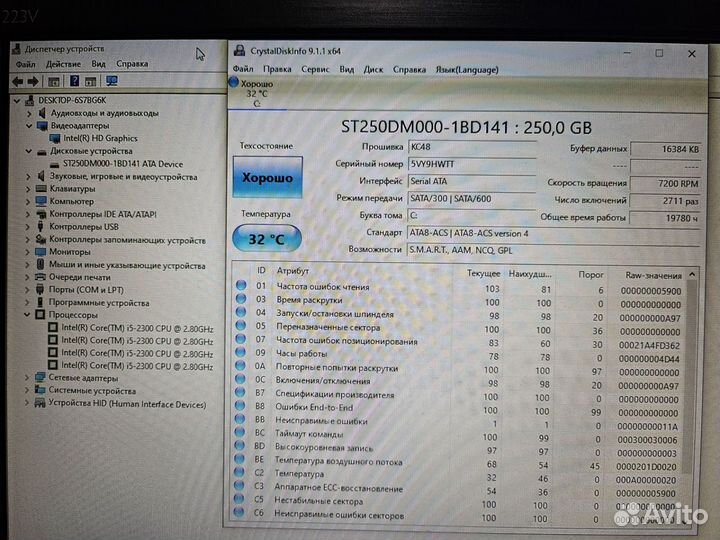Click the status orb in row 09 Часы работы
The image size is (720, 540).
240,352
